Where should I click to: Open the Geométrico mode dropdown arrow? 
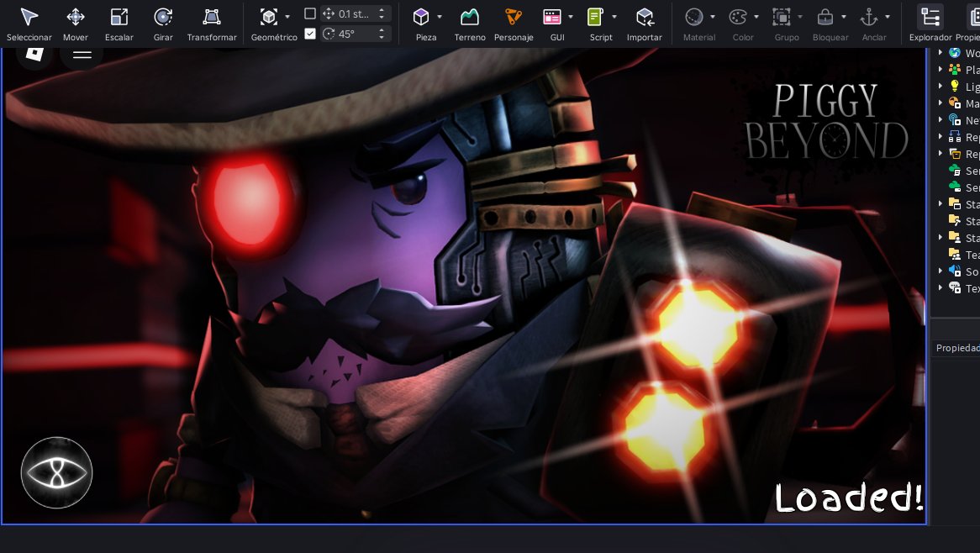[x=287, y=17]
